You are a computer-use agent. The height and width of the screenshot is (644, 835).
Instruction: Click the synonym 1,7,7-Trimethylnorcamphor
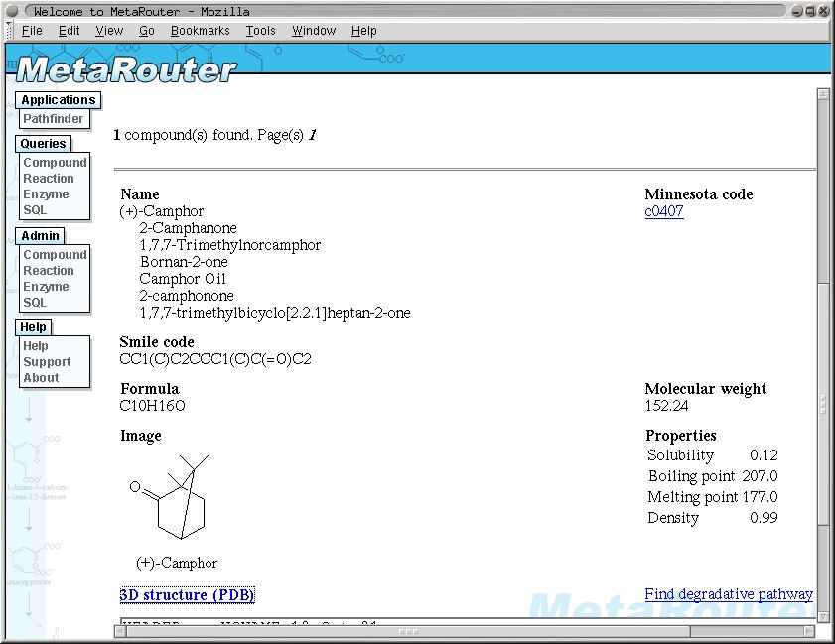[230, 245]
